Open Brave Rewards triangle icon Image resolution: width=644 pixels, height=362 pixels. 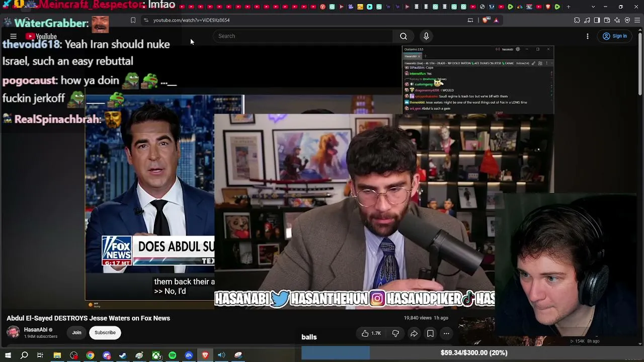click(496, 20)
